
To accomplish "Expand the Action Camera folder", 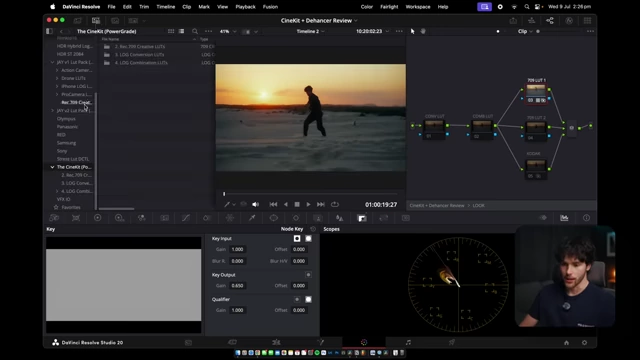I will point(57,70).
